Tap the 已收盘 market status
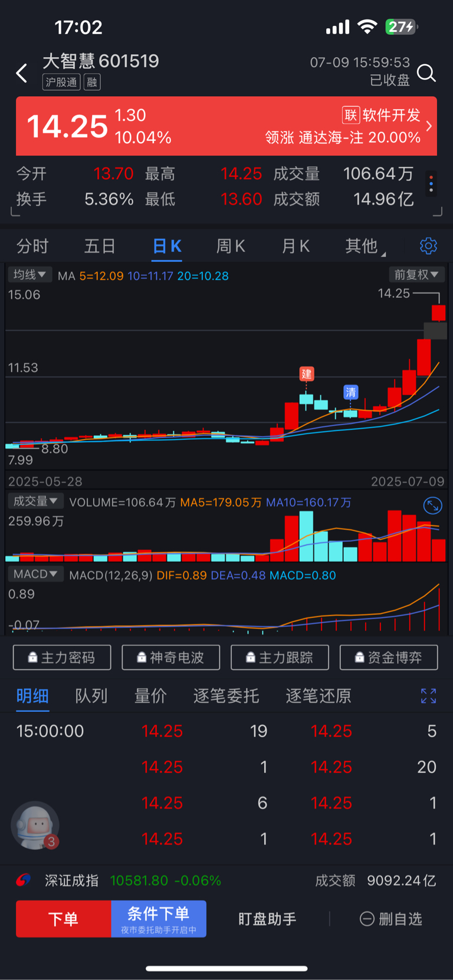The width and height of the screenshot is (453, 980). click(389, 80)
